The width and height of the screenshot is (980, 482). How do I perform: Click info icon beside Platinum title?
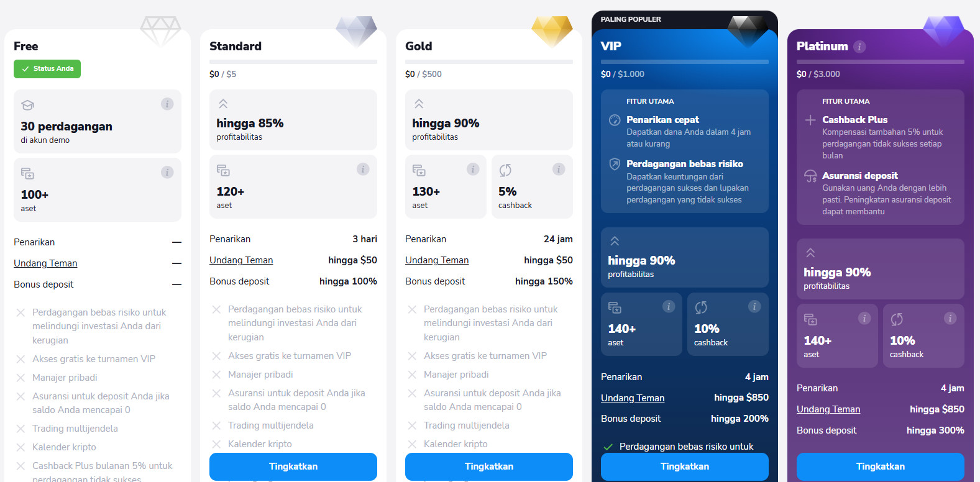click(x=859, y=47)
